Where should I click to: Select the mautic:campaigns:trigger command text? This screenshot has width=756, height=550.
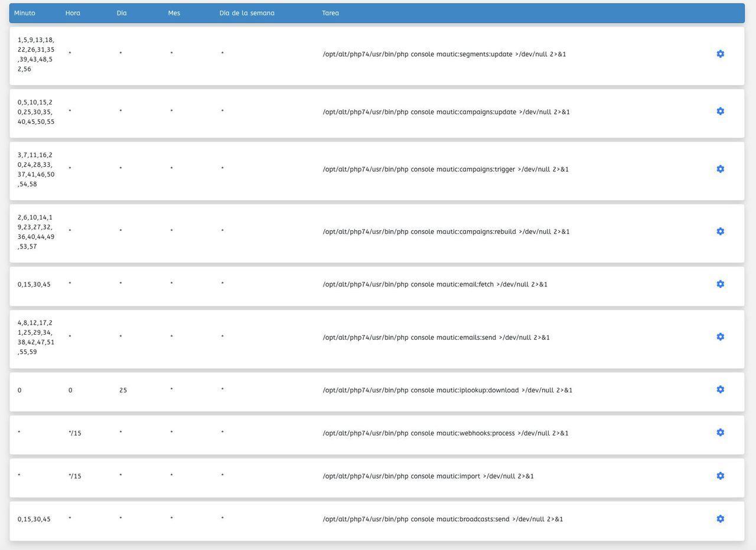click(445, 169)
